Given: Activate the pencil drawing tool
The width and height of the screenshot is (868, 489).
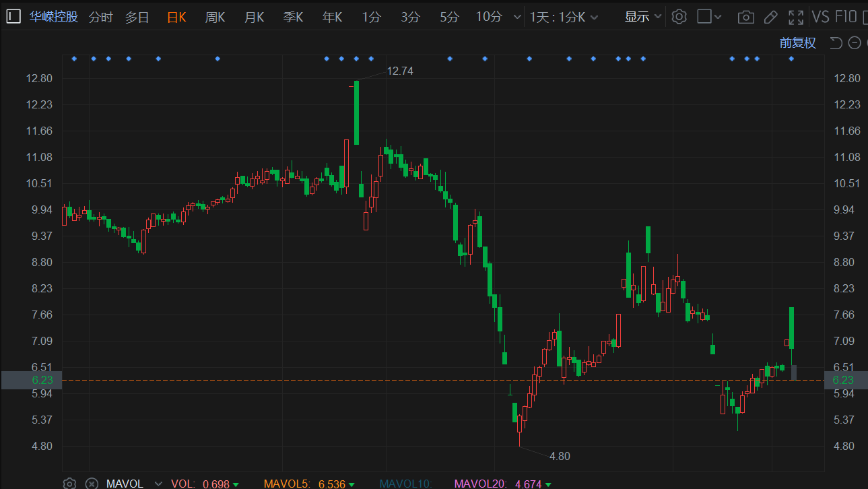Looking at the screenshot, I should [x=771, y=18].
